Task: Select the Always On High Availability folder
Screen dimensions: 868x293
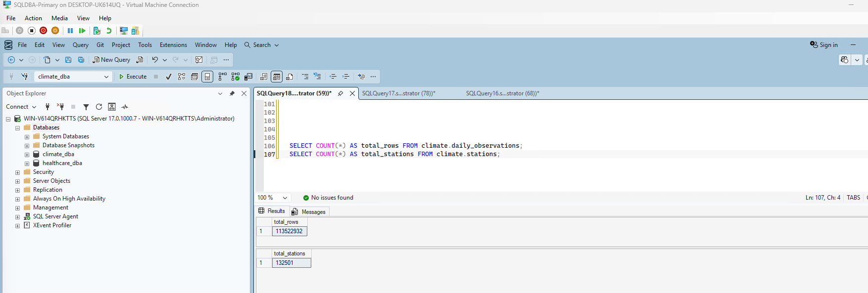Action: point(69,199)
